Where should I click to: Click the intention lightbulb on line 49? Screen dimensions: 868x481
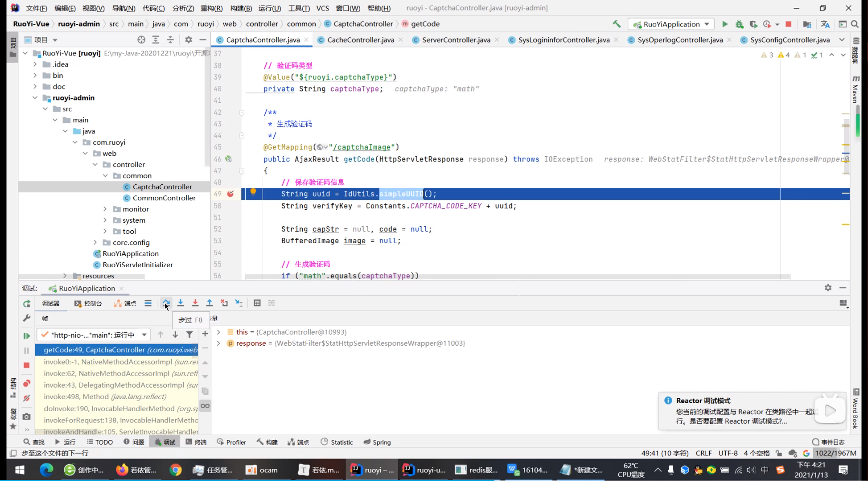point(253,192)
